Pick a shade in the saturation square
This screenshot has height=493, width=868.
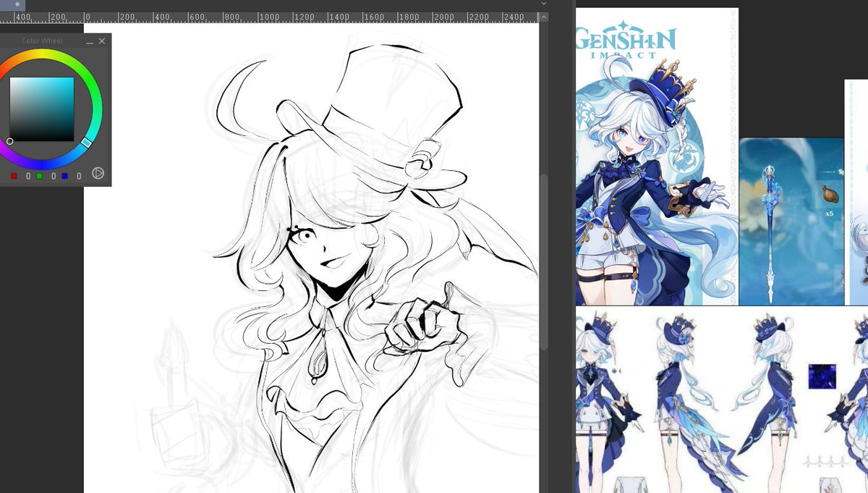(42, 109)
